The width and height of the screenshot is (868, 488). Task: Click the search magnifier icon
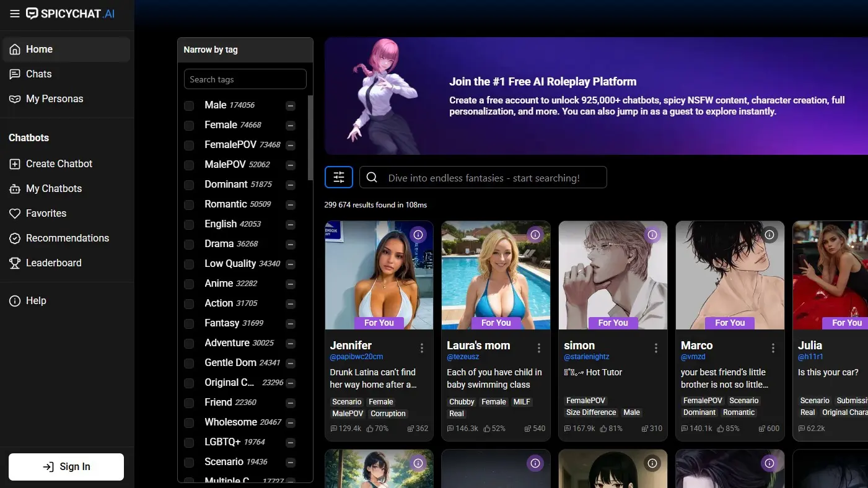tap(372, 178)
